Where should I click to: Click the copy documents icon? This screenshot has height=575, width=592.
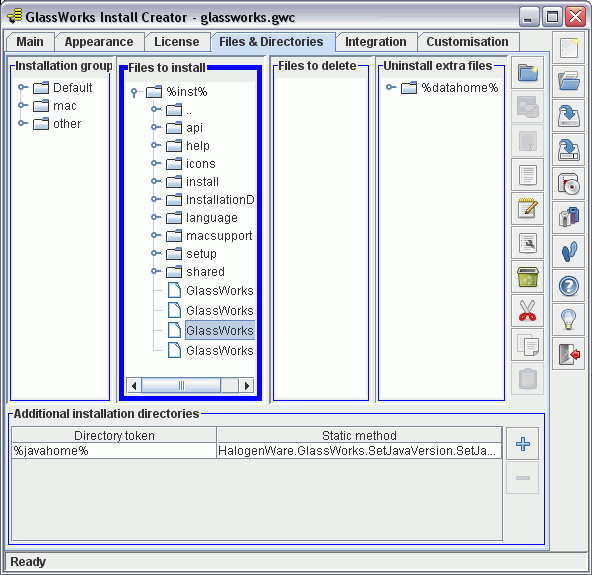pos(527,345)
